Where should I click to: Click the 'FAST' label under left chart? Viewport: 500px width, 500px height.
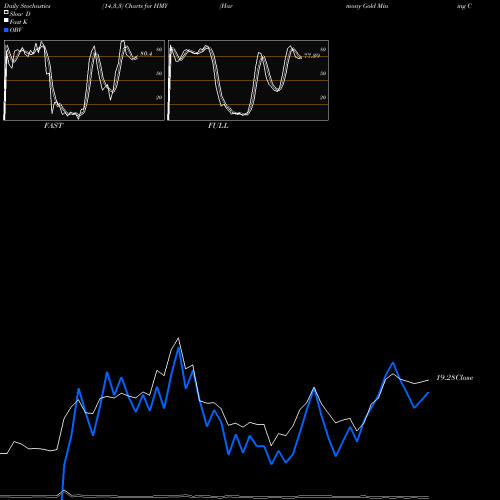pyautogui.click(x=53, y=126)
